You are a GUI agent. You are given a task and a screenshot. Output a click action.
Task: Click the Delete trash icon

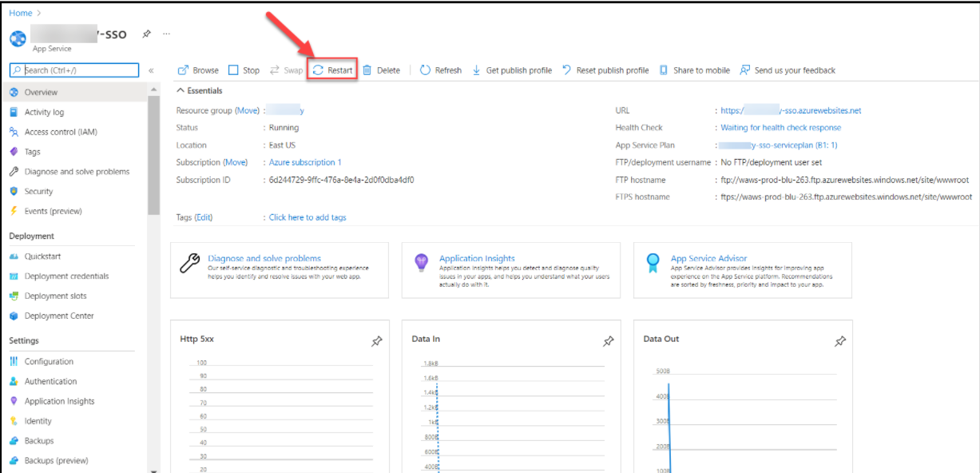367,70
